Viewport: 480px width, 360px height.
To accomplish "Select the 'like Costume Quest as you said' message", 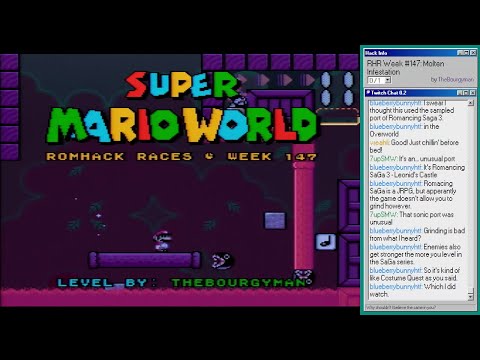I will coord(415,274).
